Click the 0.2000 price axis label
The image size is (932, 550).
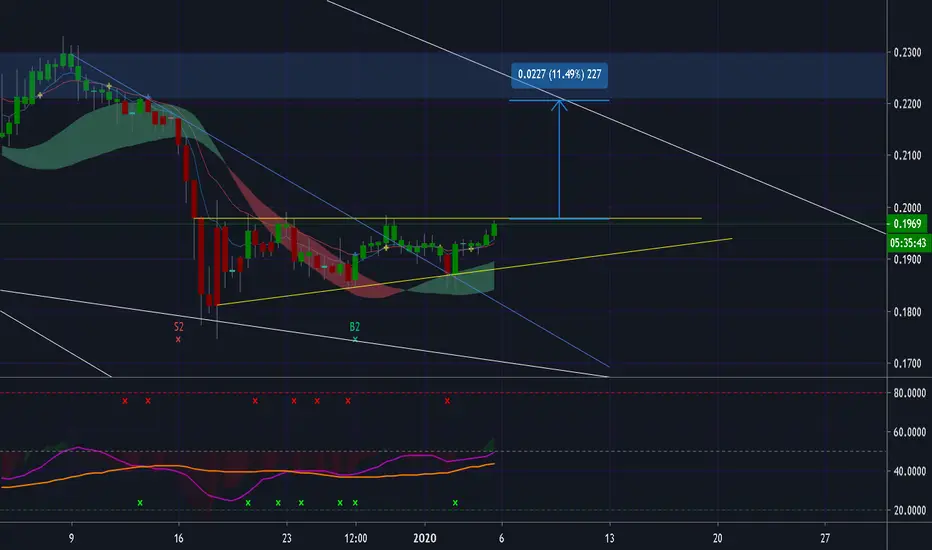(907, 208)
